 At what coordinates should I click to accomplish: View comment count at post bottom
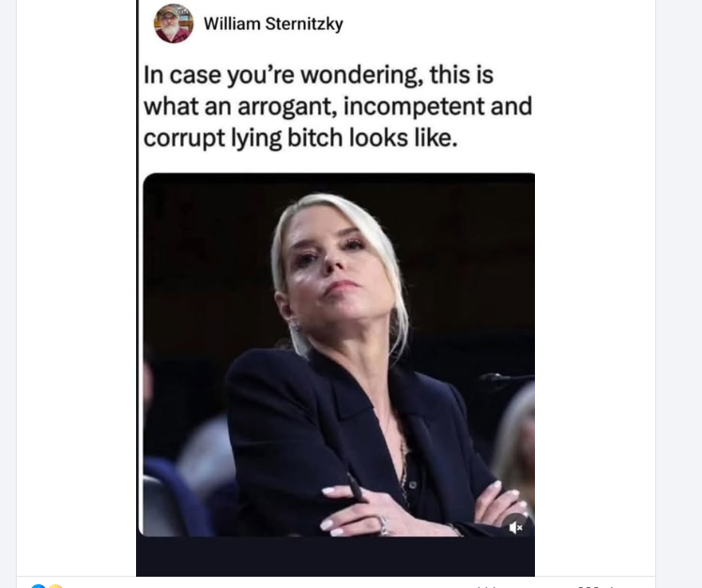pos(487,586)
